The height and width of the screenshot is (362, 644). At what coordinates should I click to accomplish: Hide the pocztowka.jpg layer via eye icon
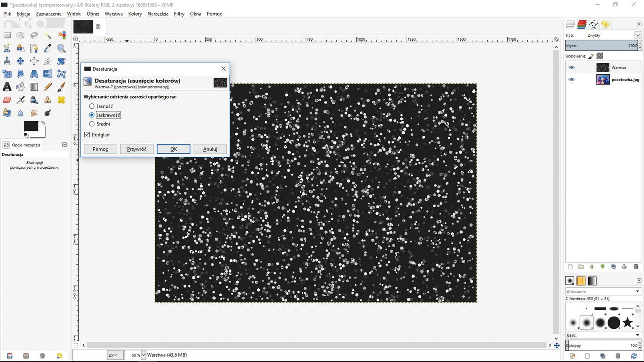[571, 79]
